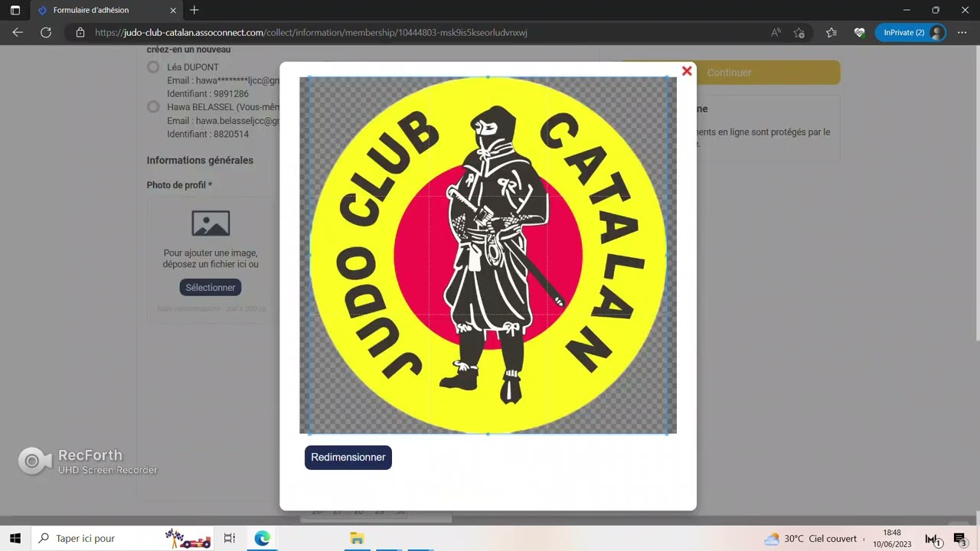
Task: Select the Léa DUPONT radio option
Action: tap(153, 67)
